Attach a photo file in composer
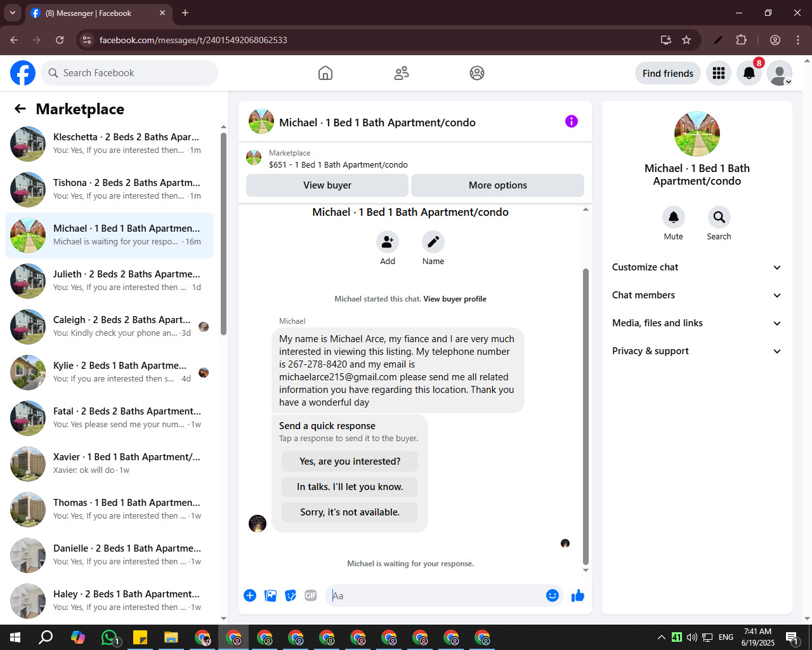 [x=270, y=595]
